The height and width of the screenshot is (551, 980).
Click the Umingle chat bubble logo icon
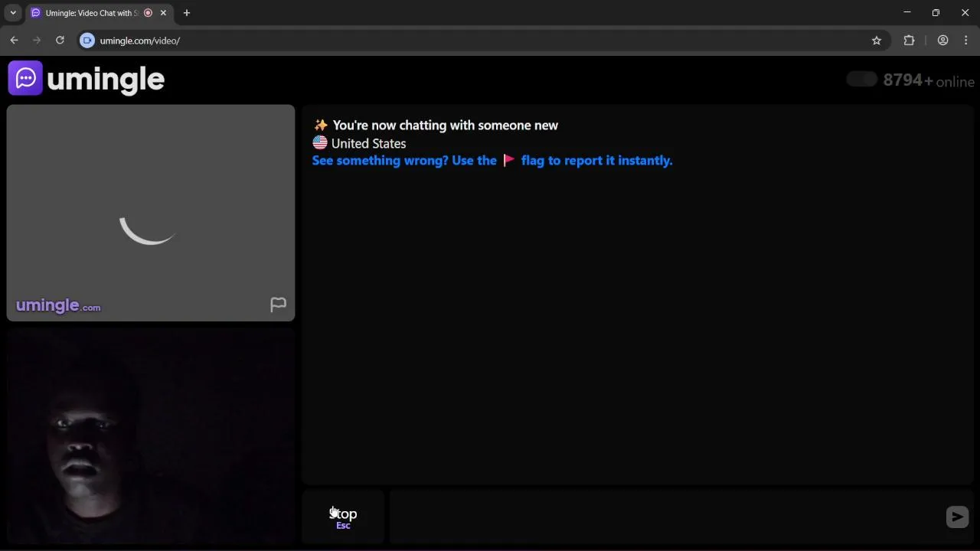tap(25, 78)
